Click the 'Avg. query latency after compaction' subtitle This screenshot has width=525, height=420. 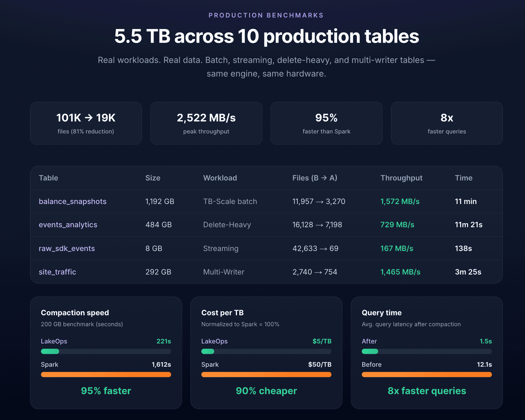(x=411, y=324)
